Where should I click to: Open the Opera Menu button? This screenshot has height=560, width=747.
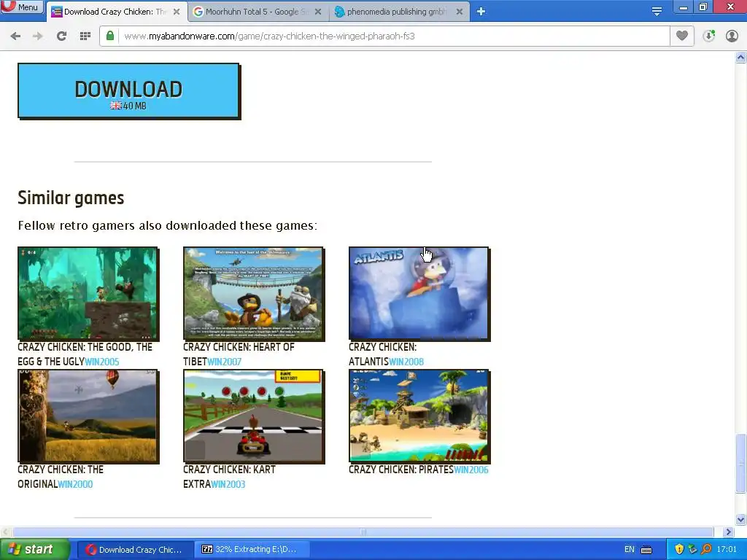[x=22, y=7]
